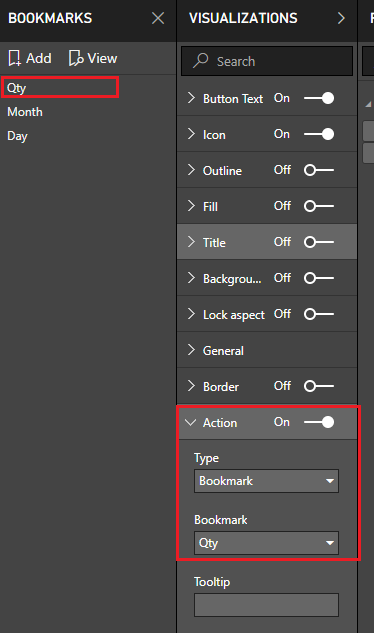
Task: Expand the Lock aspect section
Action: pyautogui.click(x=191, y=314)
